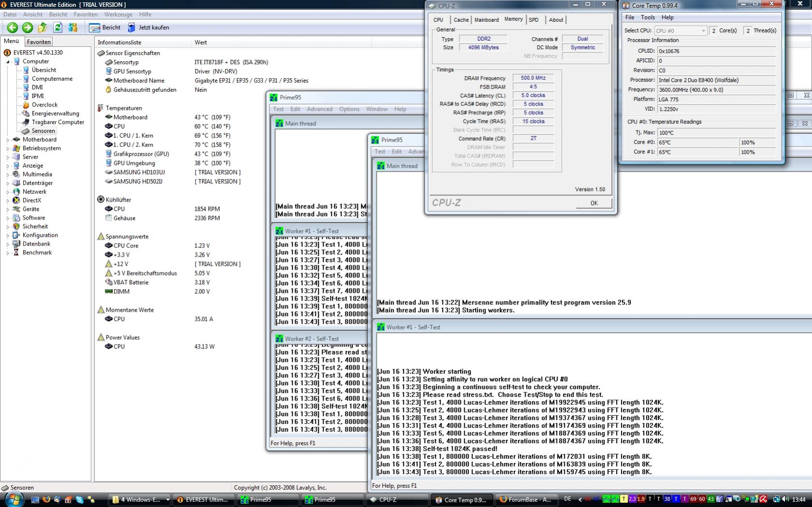The width and height of the screenshot is (812, 507).
Task: Launch Firefox from the quick launch bar
Action: pos(46,500)
